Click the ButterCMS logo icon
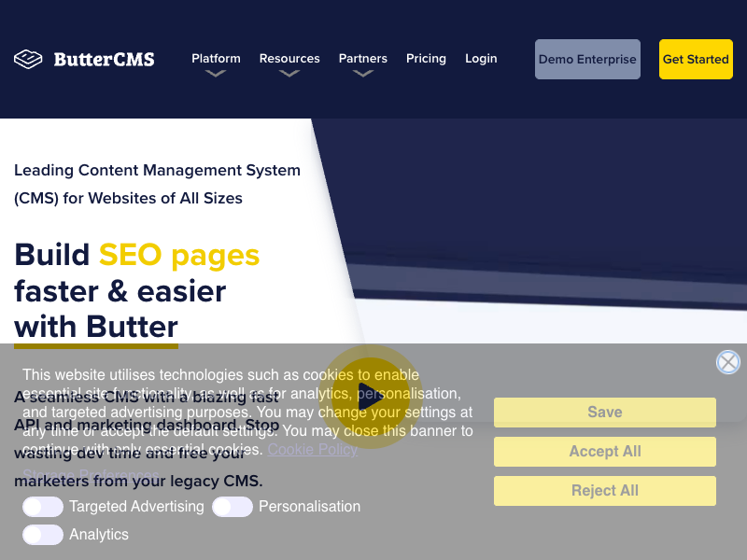The image size is (747, 560). coord(28,59)
